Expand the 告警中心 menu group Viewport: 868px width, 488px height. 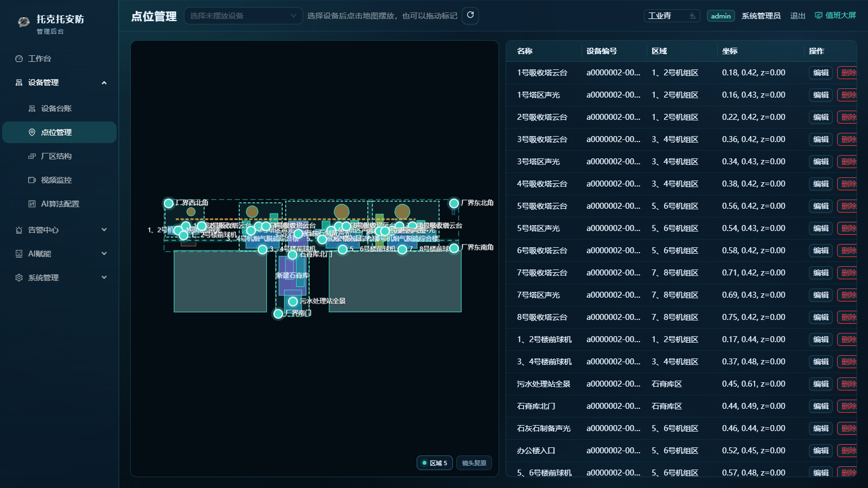[x=59, y=230]
